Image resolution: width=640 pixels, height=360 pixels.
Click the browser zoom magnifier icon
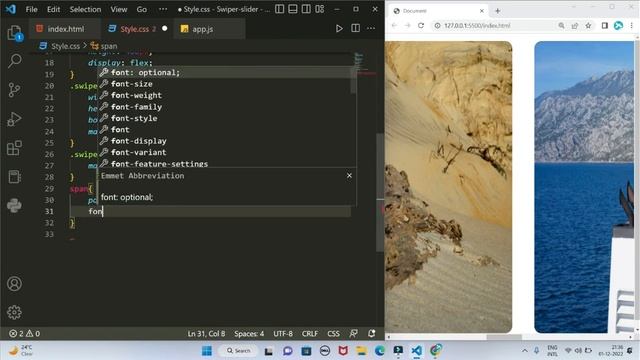coord(561,25)
